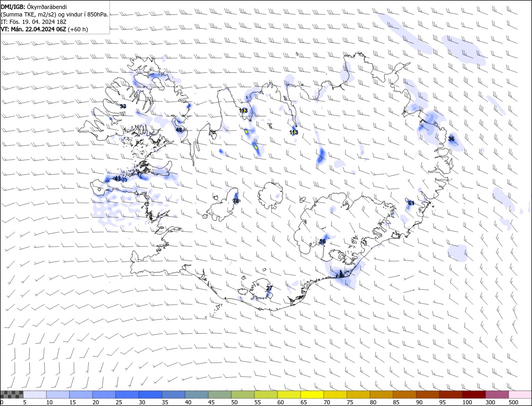This screenshot has height=406, width=532.
Task: Pick the legend swatch between 85 and 90
Action: 404,394
